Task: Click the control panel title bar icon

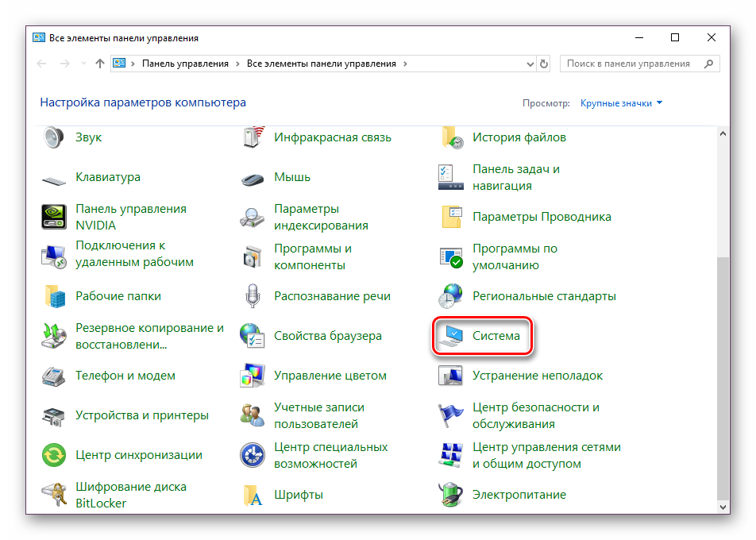Action: click(x=39, y=37)
